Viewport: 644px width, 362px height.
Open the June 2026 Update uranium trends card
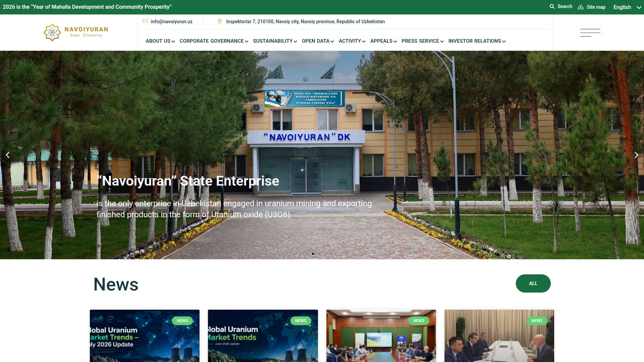click(x=263, y=336)
